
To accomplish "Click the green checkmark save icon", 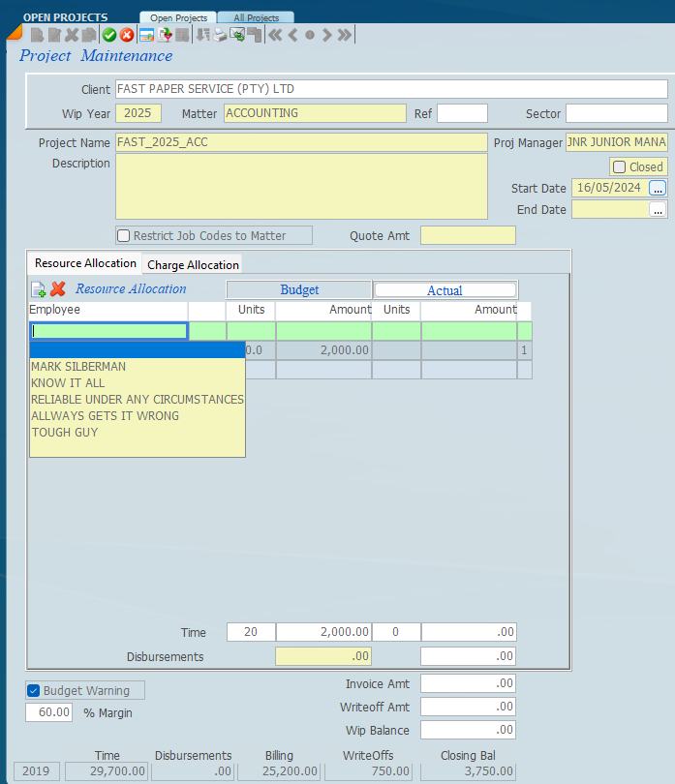I will [109, 35].
